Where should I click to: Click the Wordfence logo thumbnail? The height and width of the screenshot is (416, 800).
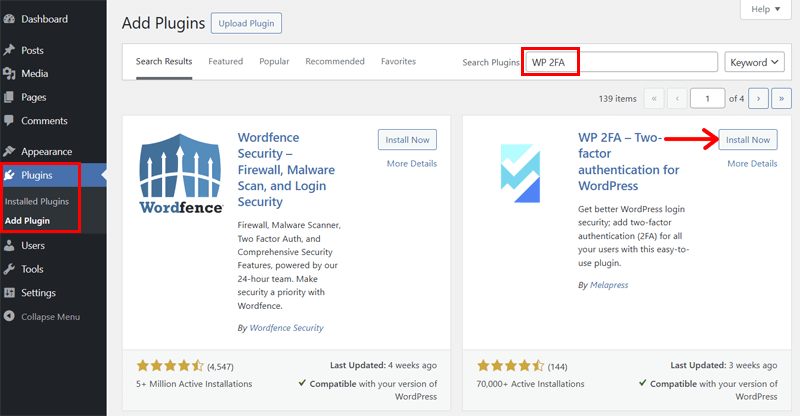(181, 174)
